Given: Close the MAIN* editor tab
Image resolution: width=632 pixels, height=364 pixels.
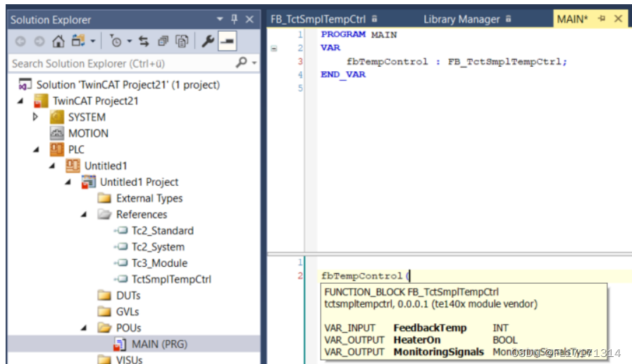Looking at the screenshot, I should tap(619, 18).
